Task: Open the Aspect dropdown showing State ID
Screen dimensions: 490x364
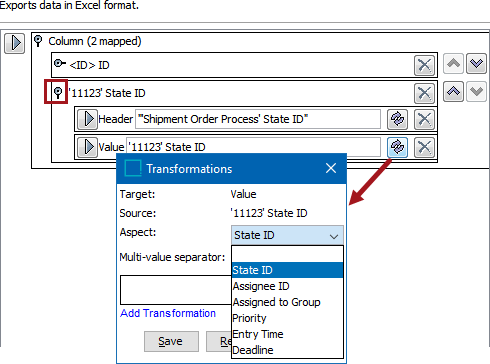Action: 287,235
